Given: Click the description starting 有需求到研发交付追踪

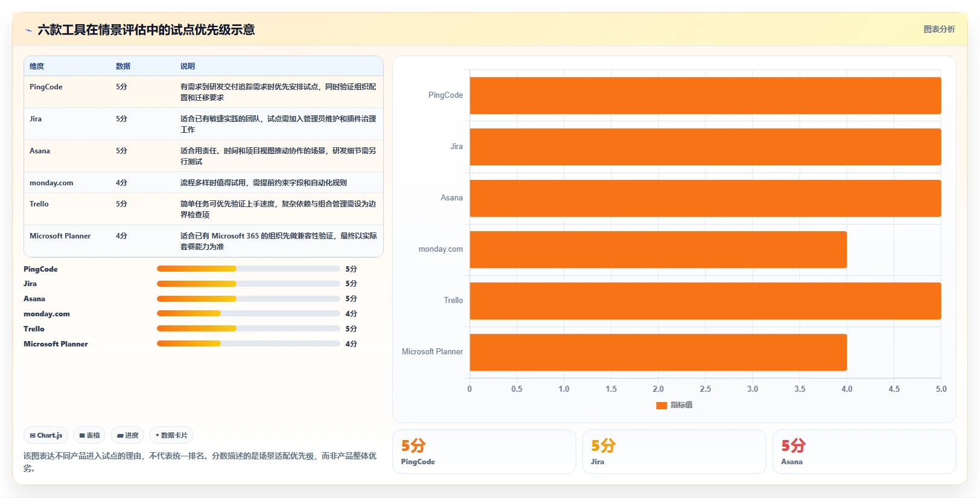Looking at the screenshot, I should (x=278, y=92).
